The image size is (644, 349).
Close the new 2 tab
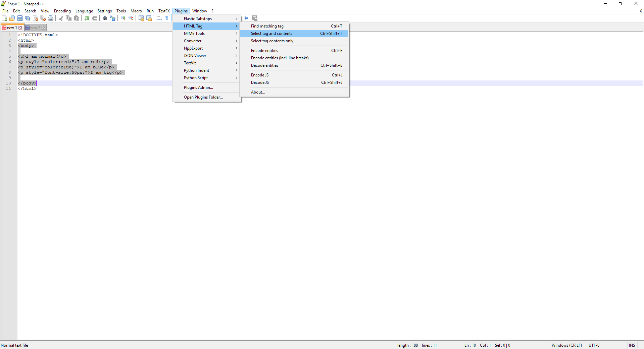point(44,28)
